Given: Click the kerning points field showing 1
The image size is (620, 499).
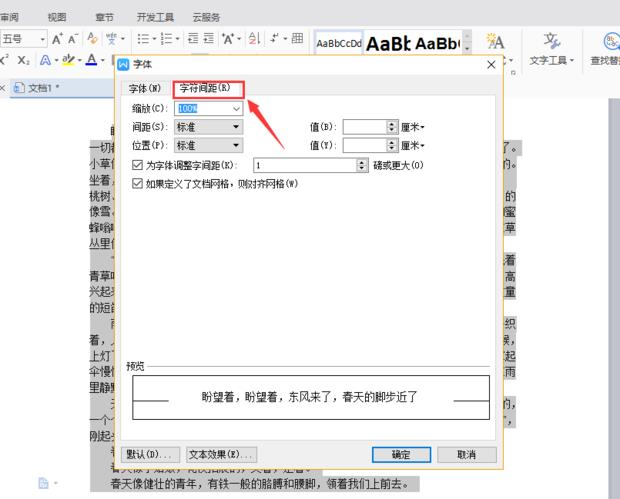Looking at the screenshot, I should tap(305, 165).
